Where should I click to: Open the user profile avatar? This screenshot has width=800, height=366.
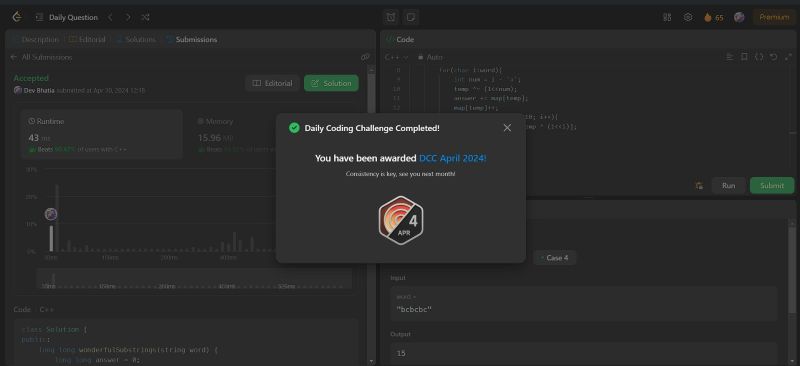click(739, 17)
